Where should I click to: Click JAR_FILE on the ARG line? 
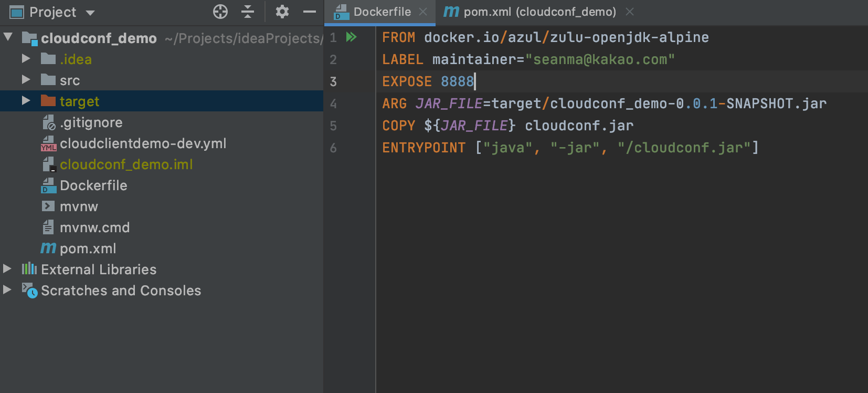click(449, 104)
